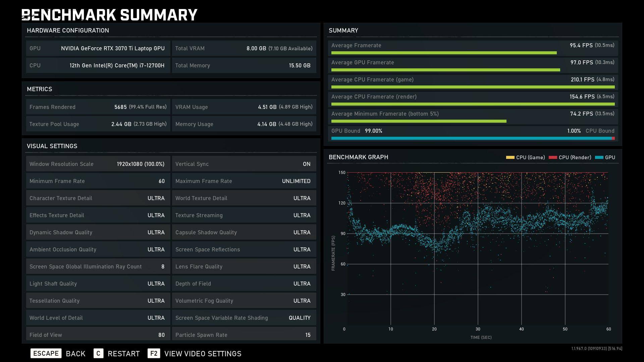
Task: Click the BACK label
Action: (75, 354)
